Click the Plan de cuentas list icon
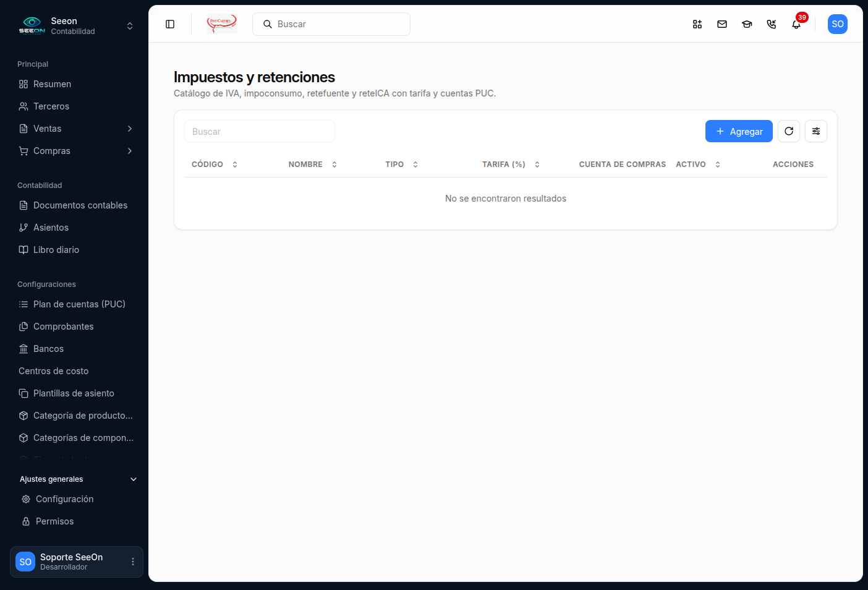868x590 pixels. pos(23,304)
